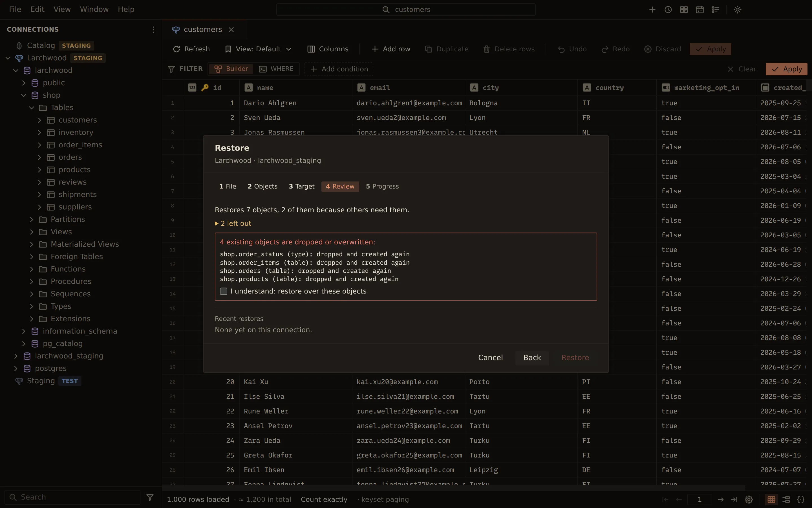Image resolution: width=812 pixels, height=508 pixels.
Task: Switch filter mode to WHERE
Action: (x=276, y=69)
